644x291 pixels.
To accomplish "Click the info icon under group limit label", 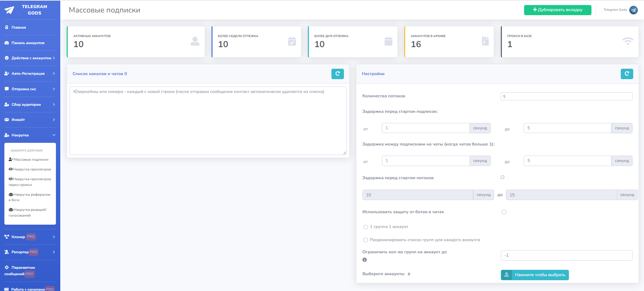I will [x=364, y=260].
